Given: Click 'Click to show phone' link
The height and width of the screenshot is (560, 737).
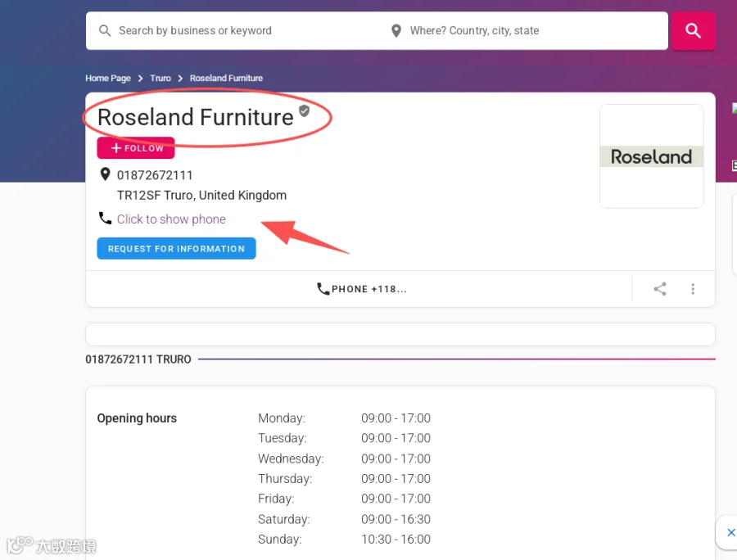Looking at the screenshot, I should (x=171, y=219).
